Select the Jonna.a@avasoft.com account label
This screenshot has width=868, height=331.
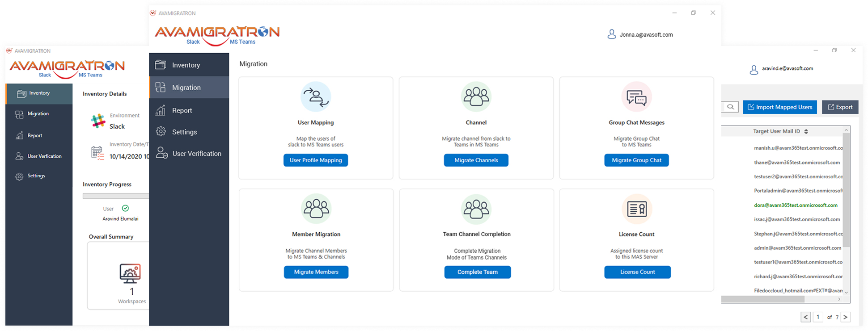tap(646, 34)
